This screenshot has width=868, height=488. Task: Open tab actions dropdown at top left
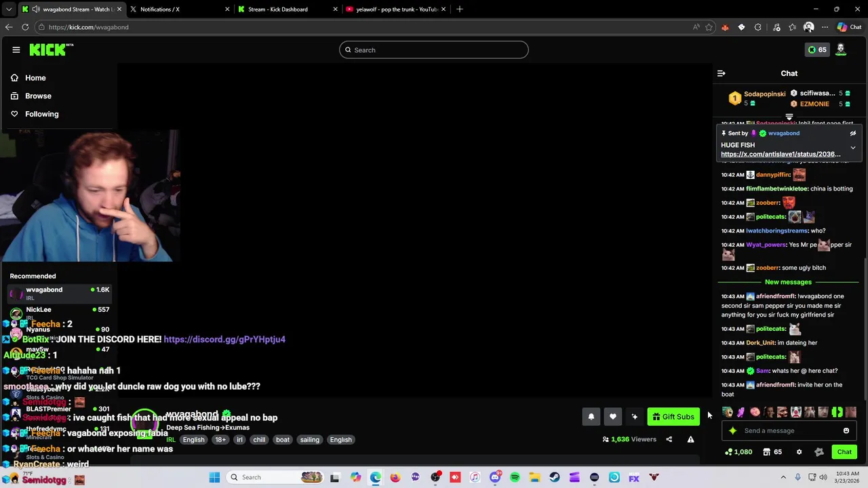(x=8, y=9)
